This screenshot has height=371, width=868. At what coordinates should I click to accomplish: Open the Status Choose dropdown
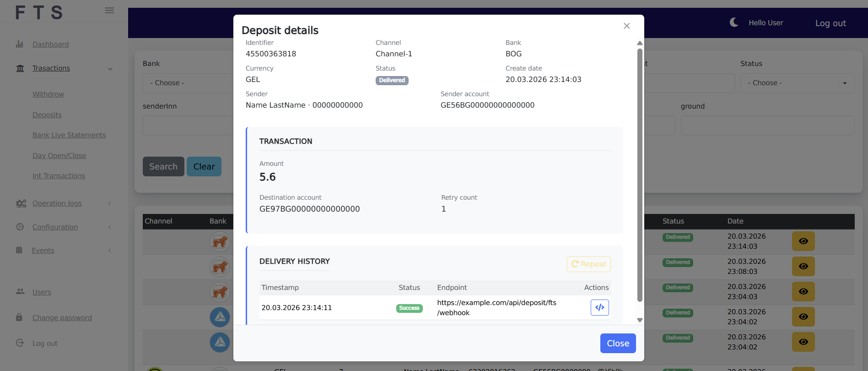pyautogui.click(x=797, y=83)
